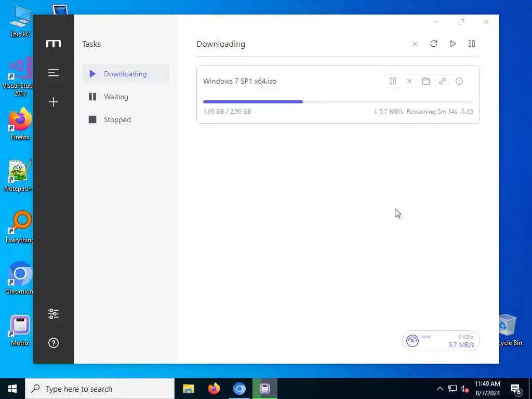Delete selected tasks from header toolbar
This screenshot has width=532, height=399.
coord(415,44)
